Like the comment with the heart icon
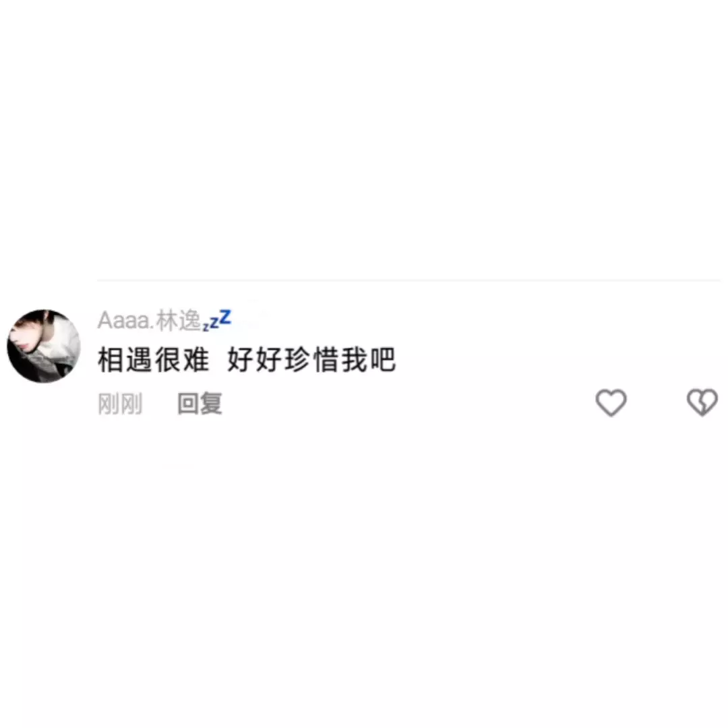728x728 pixels. [x=611, y=402]
